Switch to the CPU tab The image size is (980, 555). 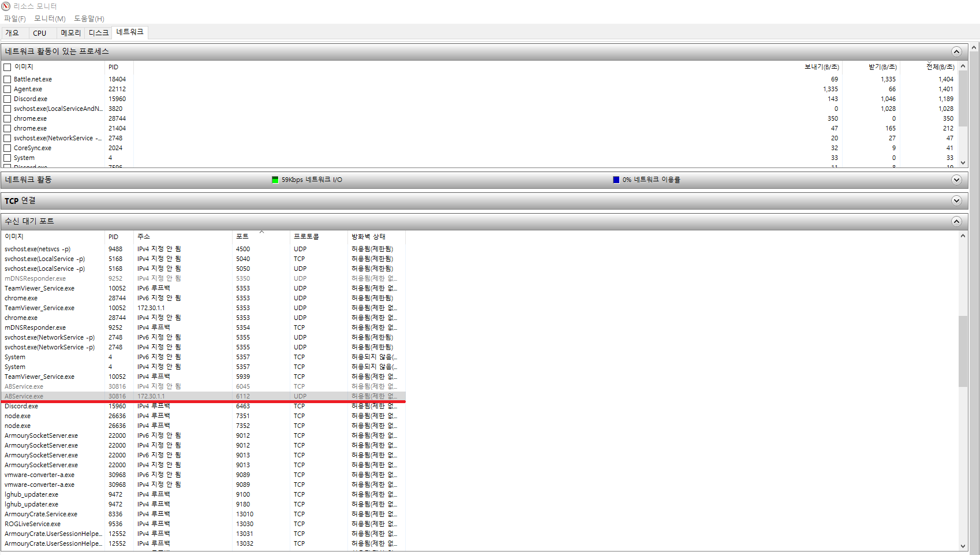pos(40,33)
